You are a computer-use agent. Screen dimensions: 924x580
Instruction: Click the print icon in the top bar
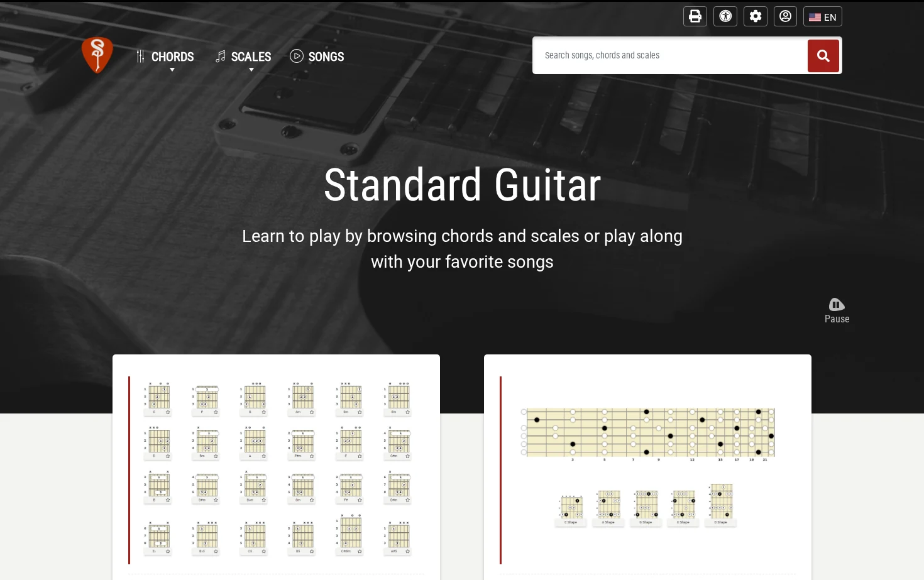click(695, 16)
